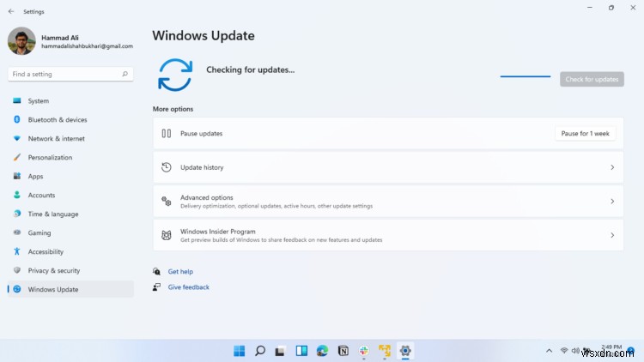644x362 pixels.
Task: Click the Network wifi icon in sidebar
Action: tap(17, 138)
